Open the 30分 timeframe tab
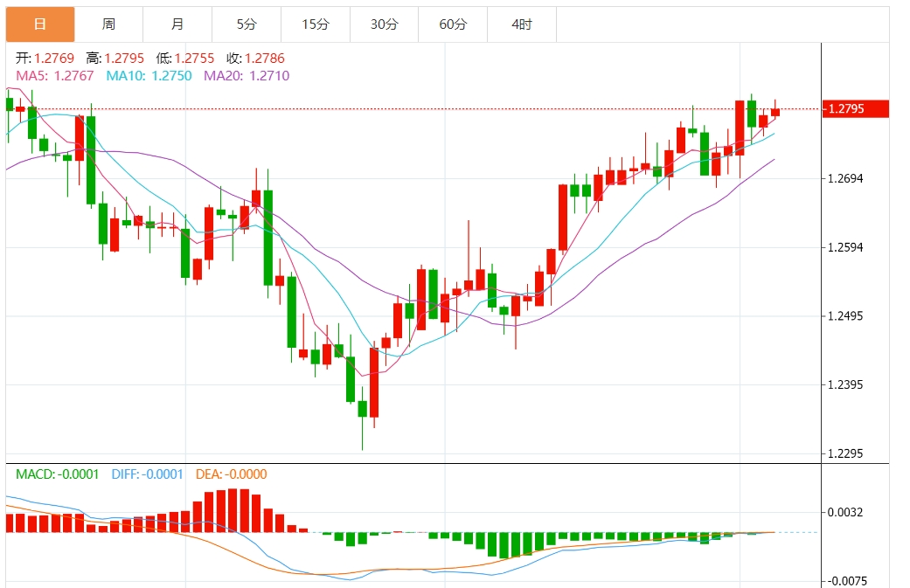Image resolution: width=910 pixels, height=588 pixels. 385,24
